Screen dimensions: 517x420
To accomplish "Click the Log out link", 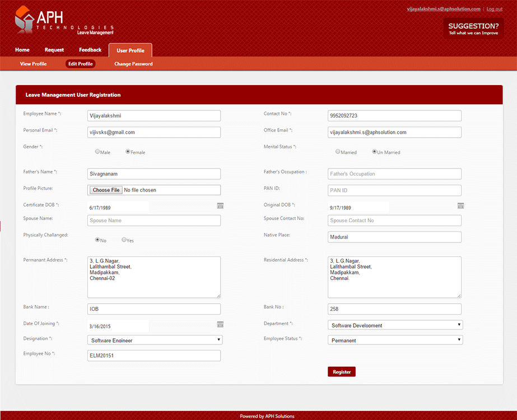I will click(x=494, y=9).
